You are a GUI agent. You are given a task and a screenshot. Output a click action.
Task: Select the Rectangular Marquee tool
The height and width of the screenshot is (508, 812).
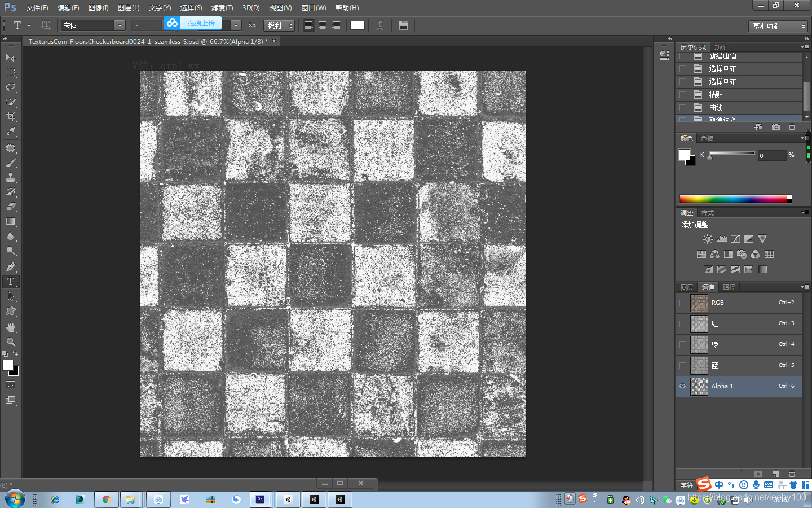[11, 73]
